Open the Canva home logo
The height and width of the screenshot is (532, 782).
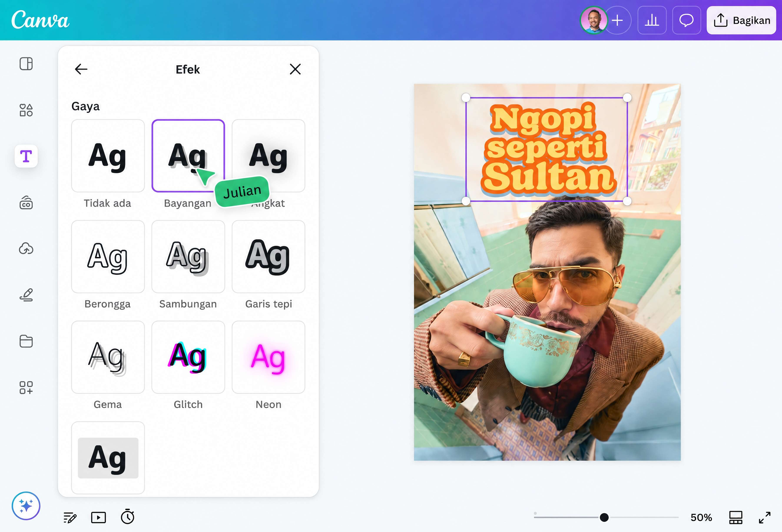coord(40,20)
